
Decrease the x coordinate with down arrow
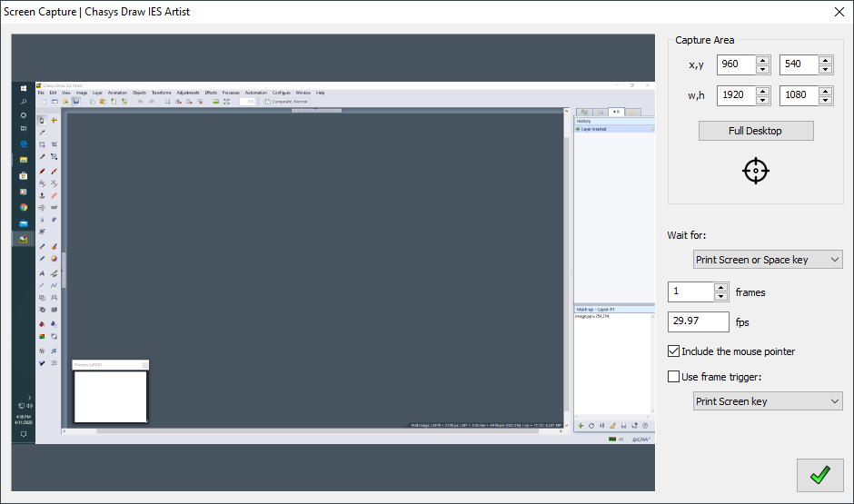point(762,69)
